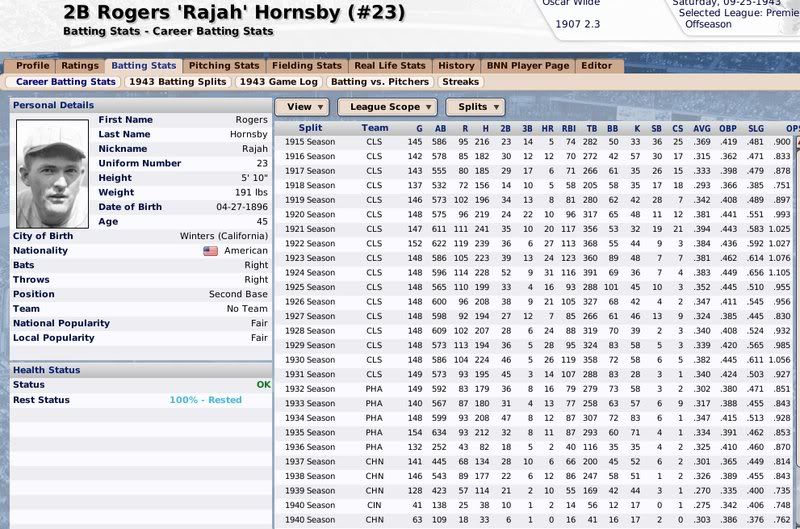This screenshot has width=800, height=529.
Task: Select the 1924 Season row
Action: point(310,272)
